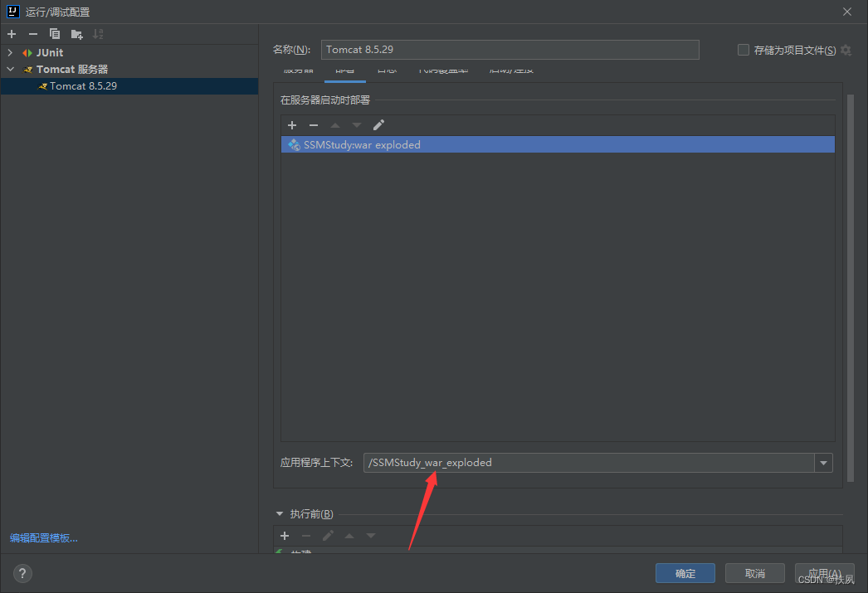Copy the selected configuration
Viewport: 868px width, 593px height.
54,34
